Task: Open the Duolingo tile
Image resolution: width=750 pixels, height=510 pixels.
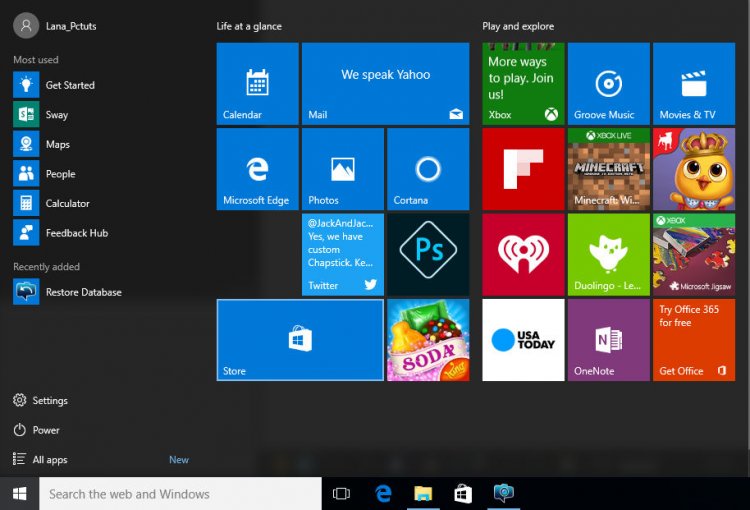Action: (x=608, y=255)
